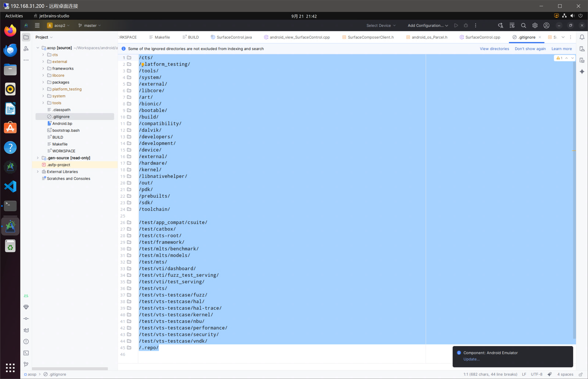Screen dimensions: 588x379
Task: Click Update link in Emulator notification
Action: click(471, 359)
